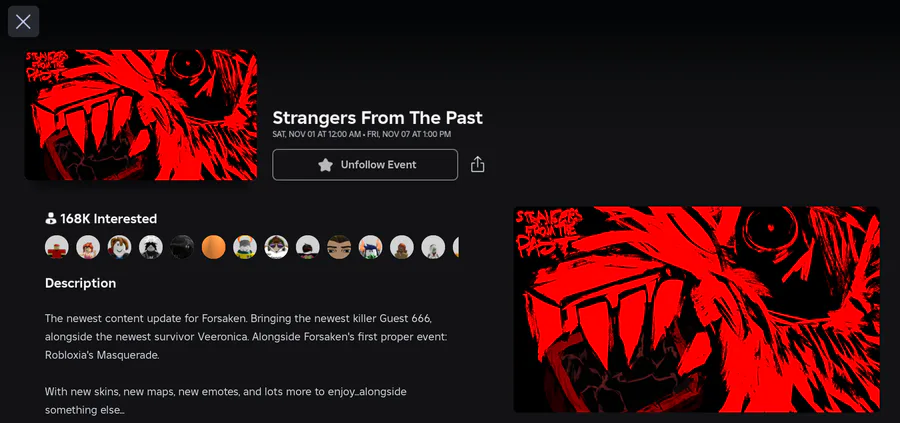The height and width of the screenshot is (423, 900).
Task: Click the Unfollow Event button
Action: tap(365, 165)
